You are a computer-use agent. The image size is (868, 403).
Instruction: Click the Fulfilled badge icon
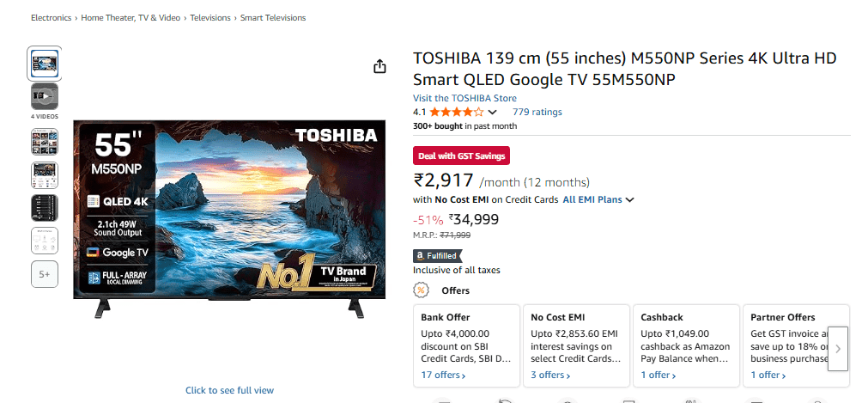(437, 255)
